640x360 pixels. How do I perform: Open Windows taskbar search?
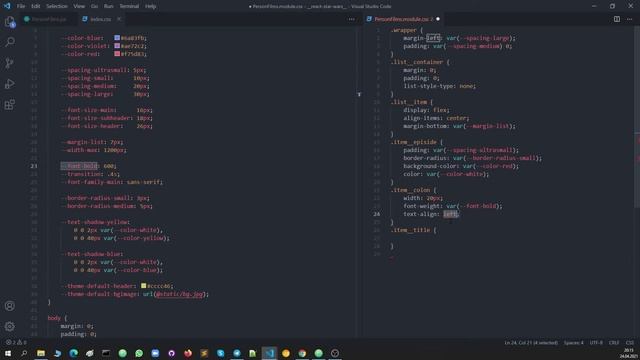coord(24,353)
